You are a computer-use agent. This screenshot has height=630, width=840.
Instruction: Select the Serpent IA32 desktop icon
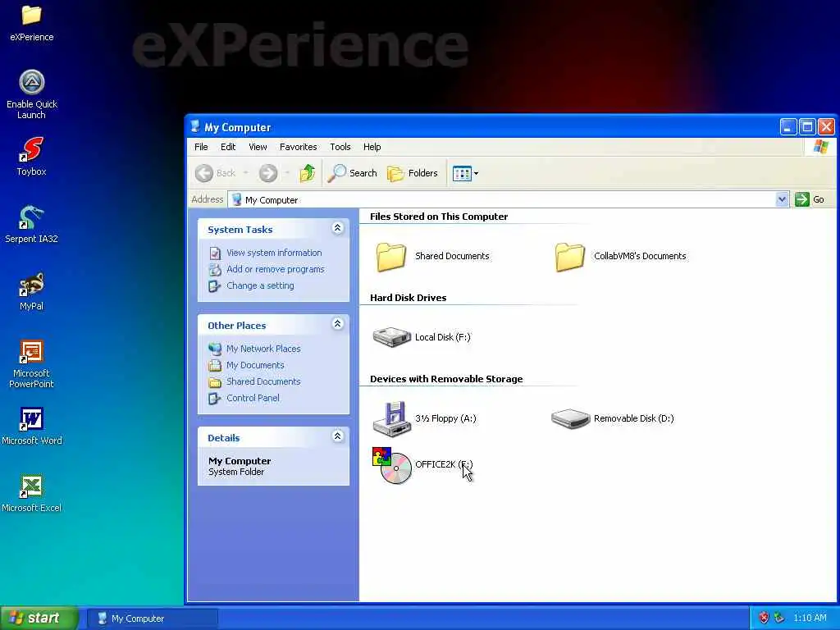pos(31,223)
